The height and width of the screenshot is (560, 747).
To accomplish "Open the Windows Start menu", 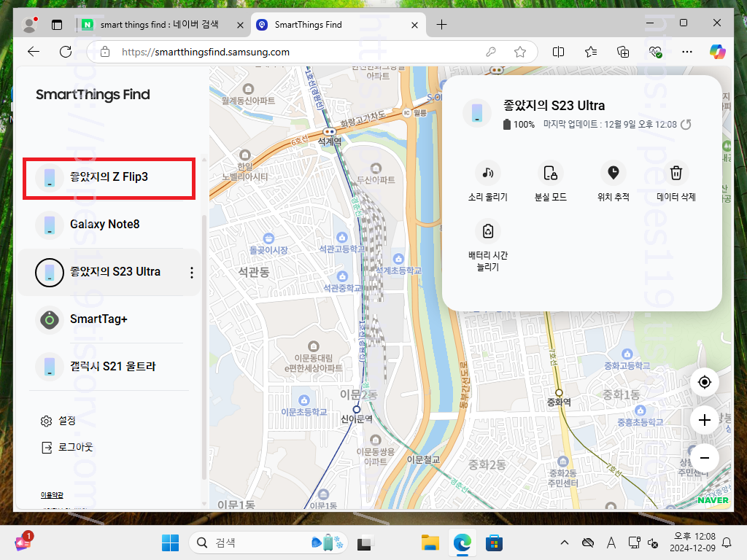I will 170,542.
